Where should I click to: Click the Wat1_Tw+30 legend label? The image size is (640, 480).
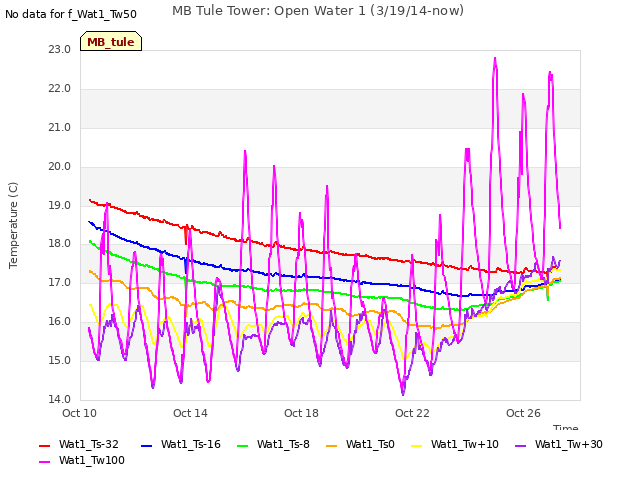pyautogui.click(x=569, y=444)
